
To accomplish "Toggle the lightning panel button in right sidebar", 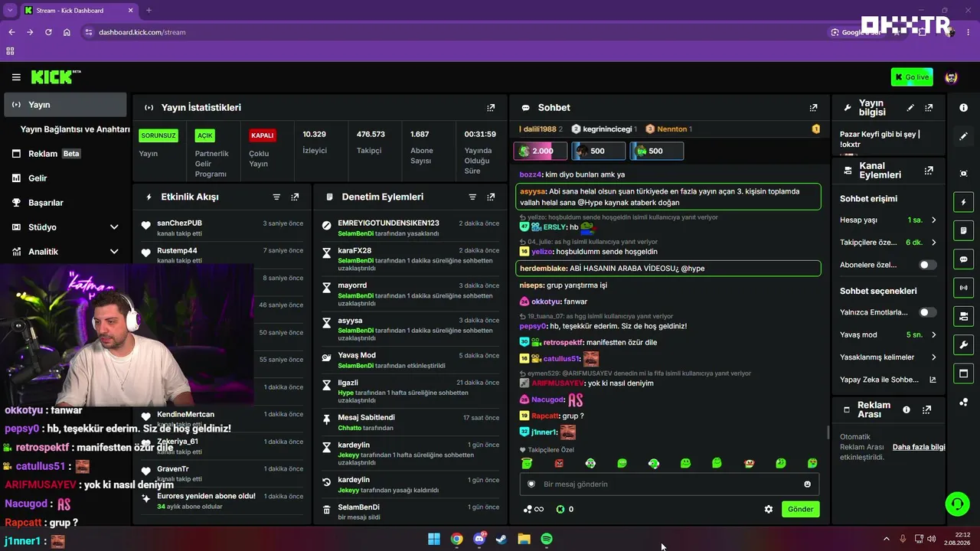I will click(963, 202).
